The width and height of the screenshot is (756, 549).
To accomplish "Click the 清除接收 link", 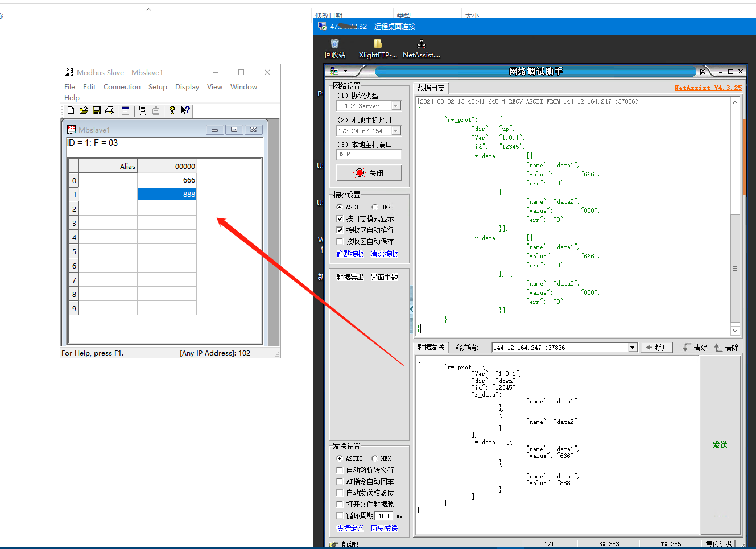I will (x=384, y=254).
